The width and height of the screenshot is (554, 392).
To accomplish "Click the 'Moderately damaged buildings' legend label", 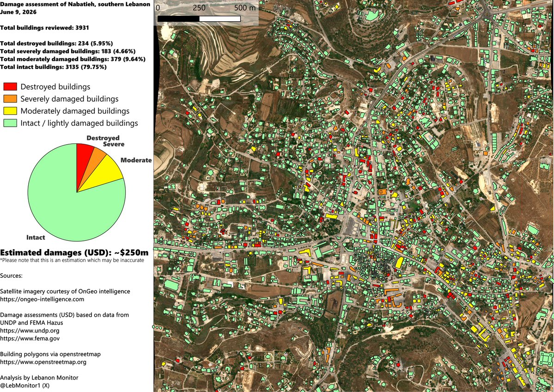I will [75, 111].
